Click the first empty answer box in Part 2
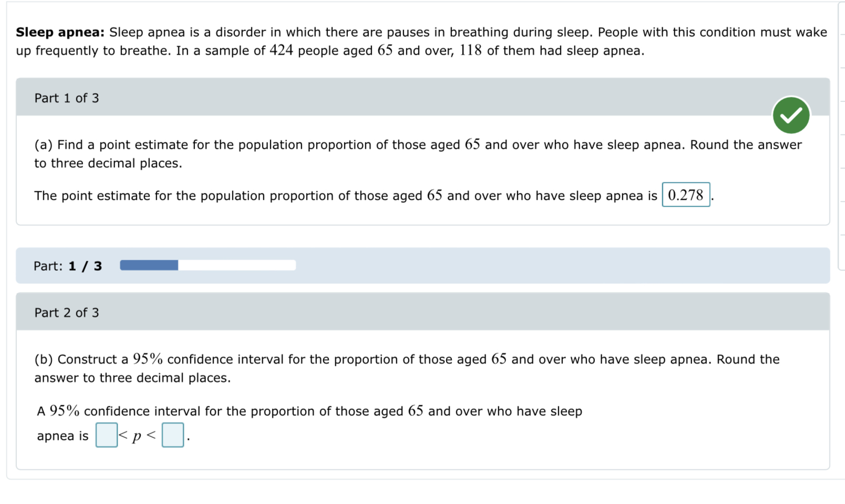 106,435
